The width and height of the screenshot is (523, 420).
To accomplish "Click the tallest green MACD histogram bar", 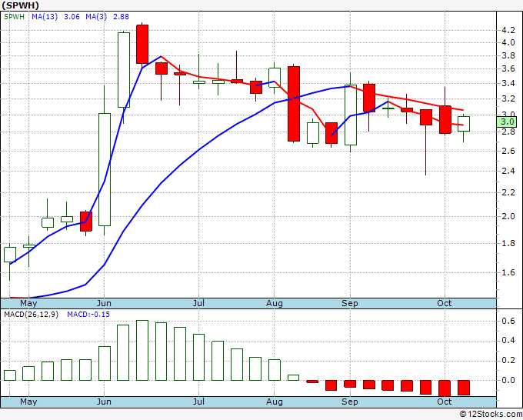I will 142,350.
